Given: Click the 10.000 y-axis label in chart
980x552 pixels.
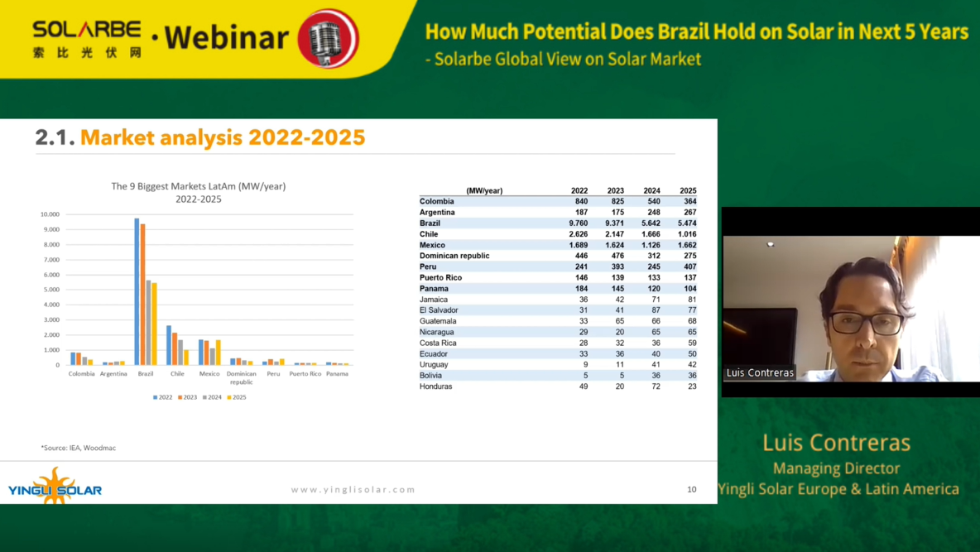Looking at the screenshot, I should pyautogui.click(x=50, y=214).
